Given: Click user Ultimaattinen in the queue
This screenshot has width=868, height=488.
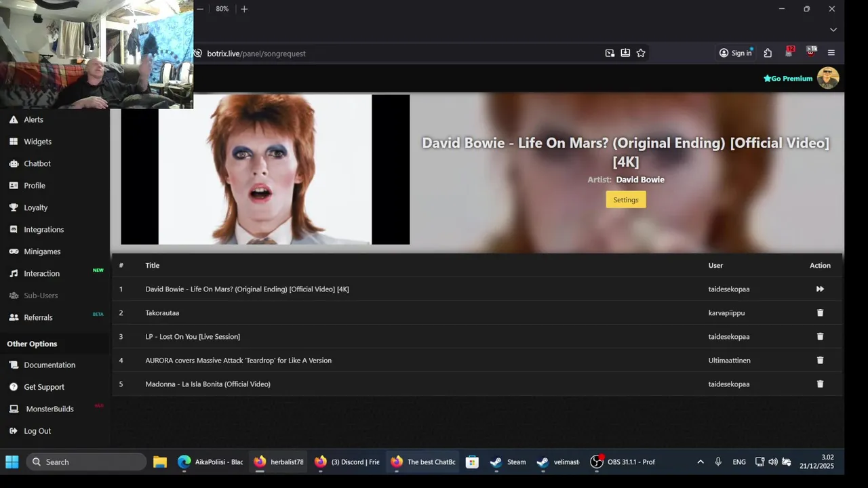Looking at the screenshot, I should [730, 361].
